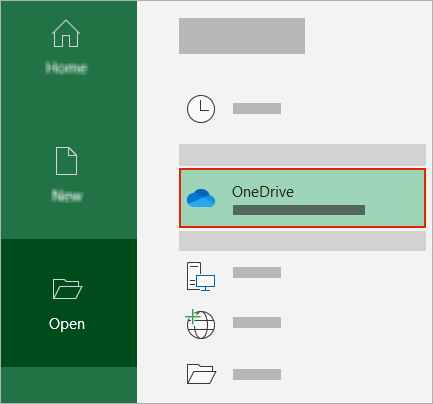Screen dimensions: 433x404
Task: Select the Open tab in the sidebar
Action: click(x=69, y=303)
